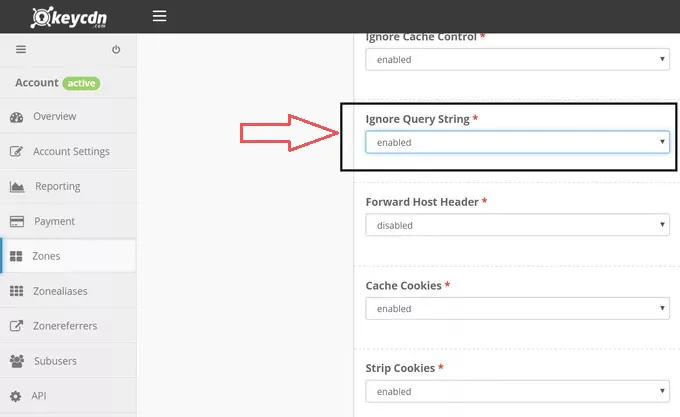680x417 pixels.
Task: Click the Reporting chart icon
Action: coord(16,187)
